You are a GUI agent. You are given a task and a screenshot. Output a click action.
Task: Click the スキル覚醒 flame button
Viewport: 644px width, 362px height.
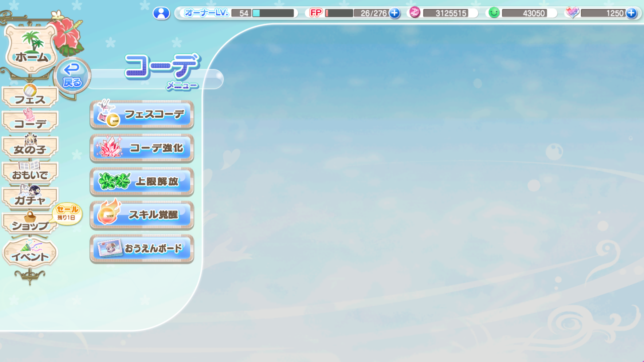tap(142, 215)
